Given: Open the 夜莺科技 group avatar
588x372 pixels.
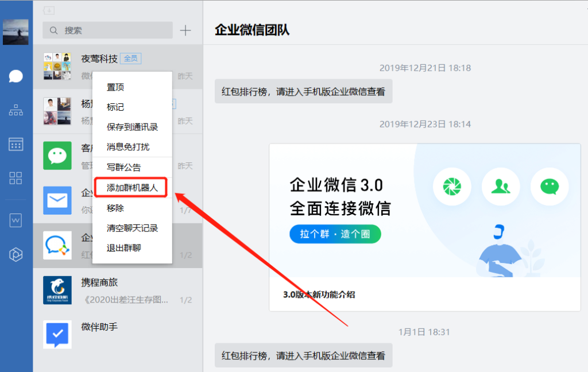Looking at the screenshot, I should point(57,67).
